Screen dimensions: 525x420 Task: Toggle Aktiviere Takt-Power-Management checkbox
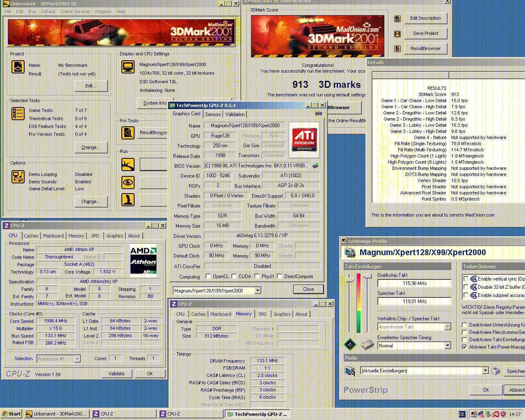pos(464,347)
